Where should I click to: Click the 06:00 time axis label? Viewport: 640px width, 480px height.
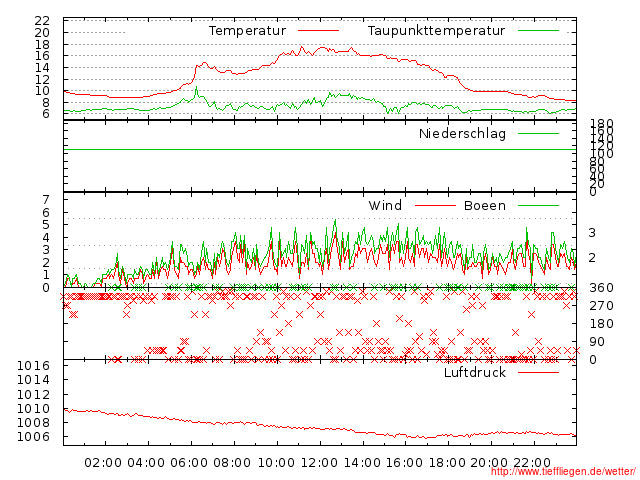click(x=189, y=463)
